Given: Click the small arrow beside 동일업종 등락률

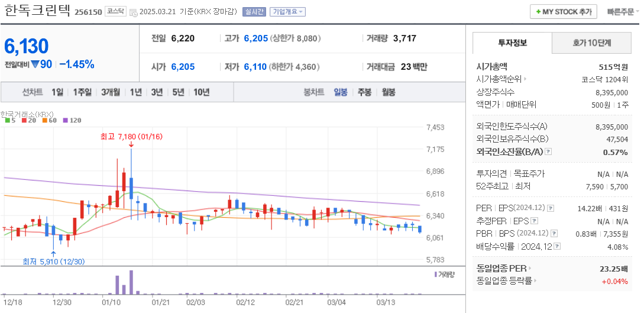Looking at the screenshot, I should [536, 281].
